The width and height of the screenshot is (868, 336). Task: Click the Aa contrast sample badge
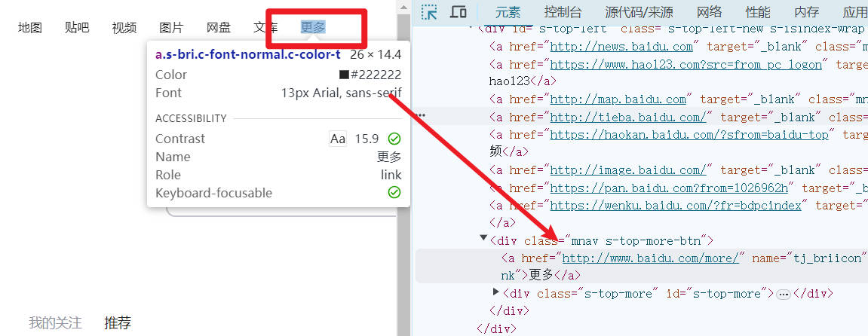[x=338, y=139]
